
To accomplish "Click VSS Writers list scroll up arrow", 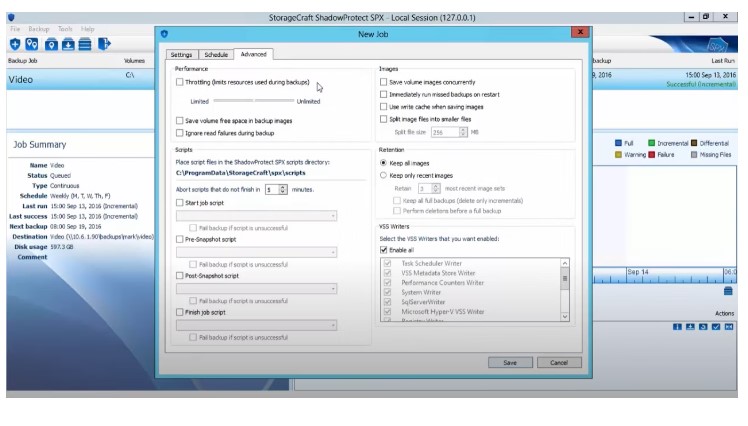I will pyautogui.click(x=565, y=263).
